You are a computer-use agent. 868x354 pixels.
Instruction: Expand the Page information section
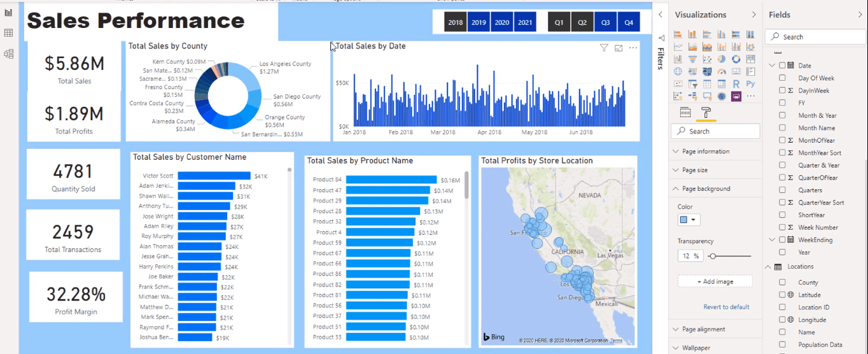(716, 152)
